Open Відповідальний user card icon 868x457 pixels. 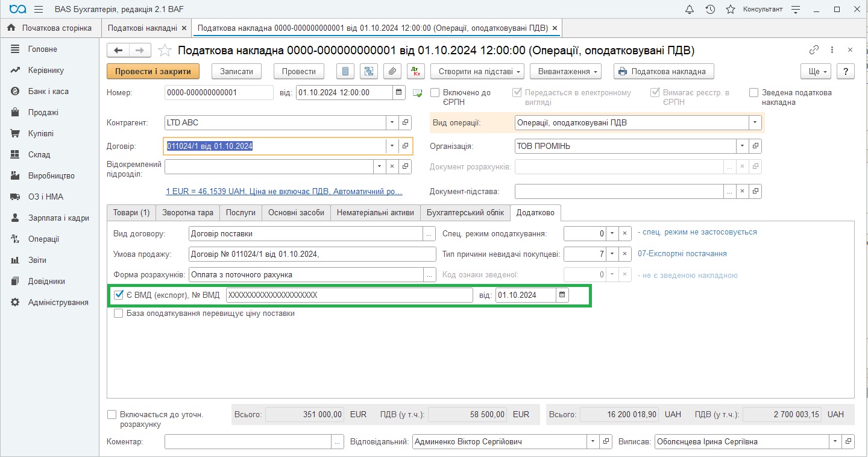[606, 441]
